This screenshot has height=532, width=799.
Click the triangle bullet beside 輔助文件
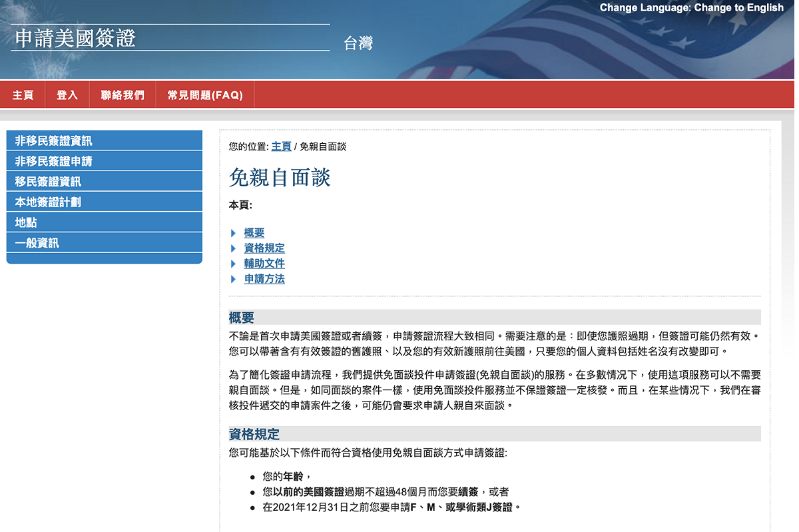point(234,264)
